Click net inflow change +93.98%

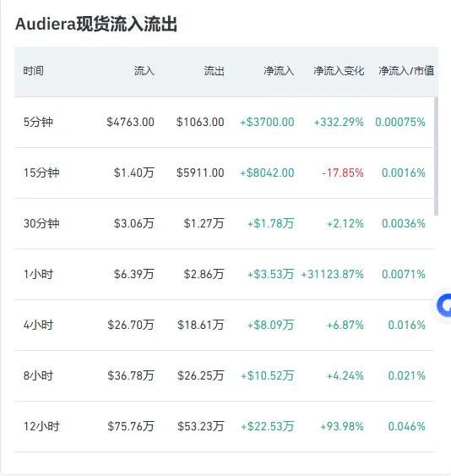(342, 426)
